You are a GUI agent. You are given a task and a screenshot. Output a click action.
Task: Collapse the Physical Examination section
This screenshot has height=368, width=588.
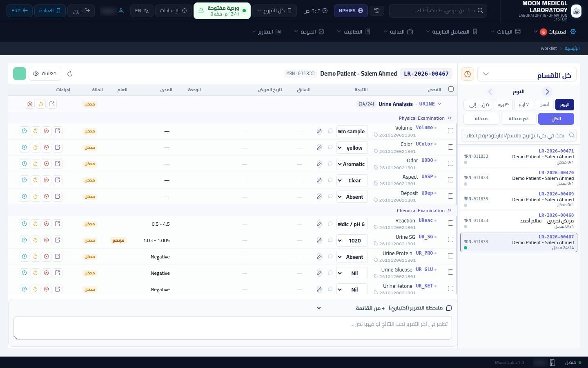click(450, 118)
